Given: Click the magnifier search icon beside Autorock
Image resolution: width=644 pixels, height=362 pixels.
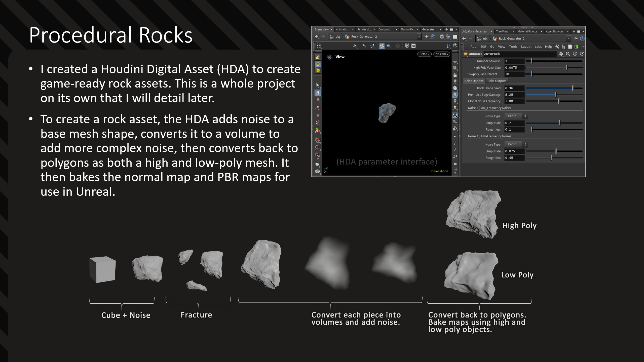Looking at the screenshot, I should (x=568, y=54).
